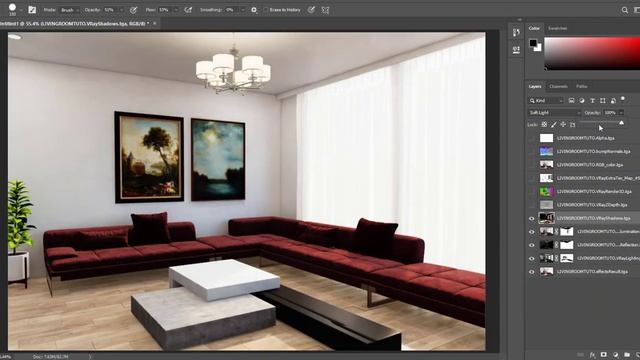Click the layer opacity slider handle
This screenshot has width=640, height=360.
pyautogui.click(x=621, y=122)
